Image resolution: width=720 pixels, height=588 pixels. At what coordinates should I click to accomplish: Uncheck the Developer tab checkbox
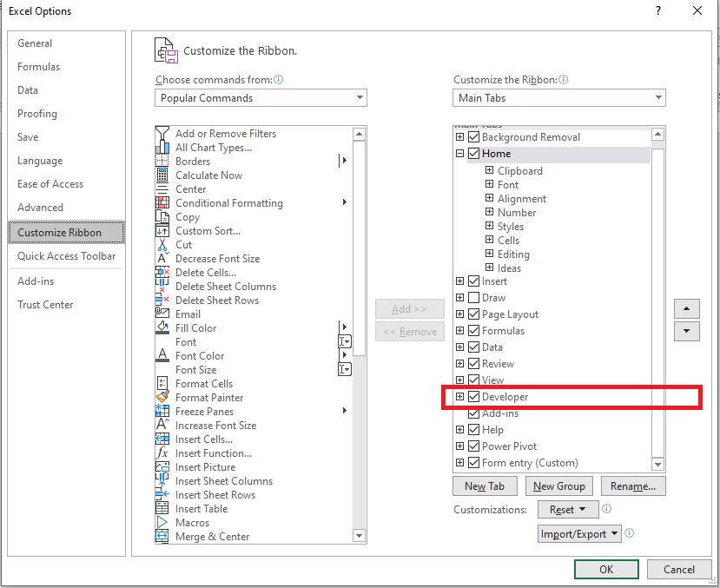(x=473, y=397)
